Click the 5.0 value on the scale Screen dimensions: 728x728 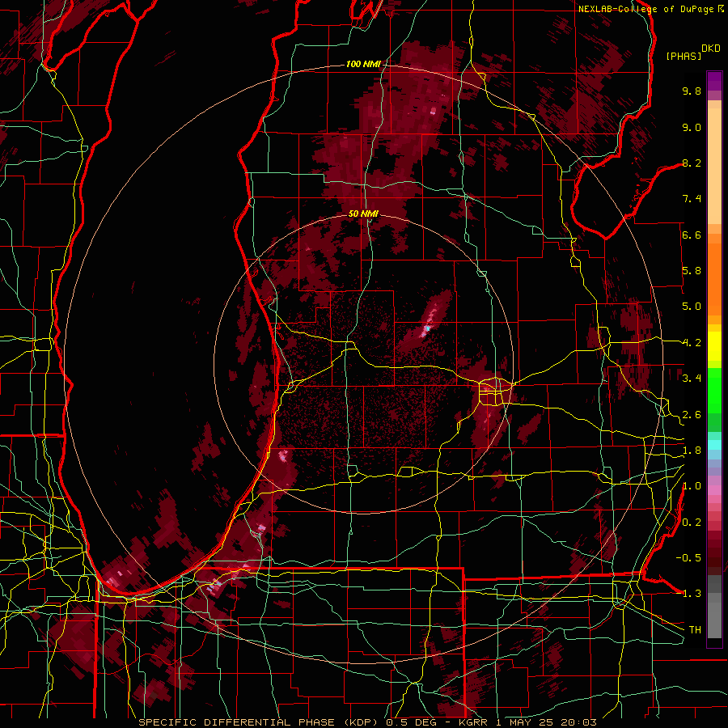(692, 307)
